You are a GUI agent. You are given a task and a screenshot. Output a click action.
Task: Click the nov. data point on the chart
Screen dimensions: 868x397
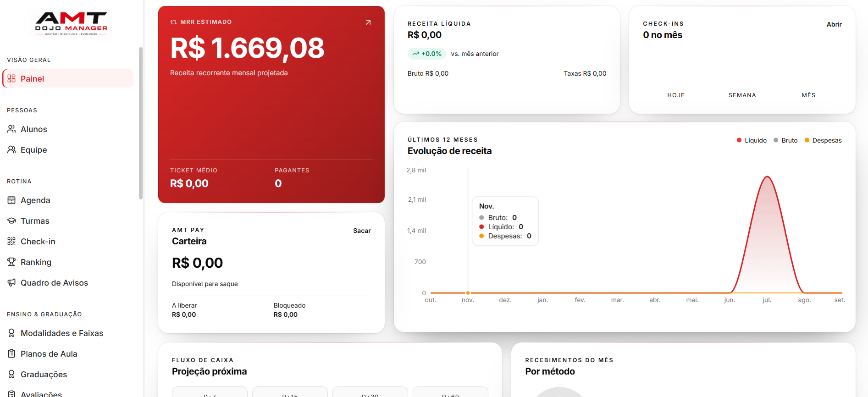point(468,292)
